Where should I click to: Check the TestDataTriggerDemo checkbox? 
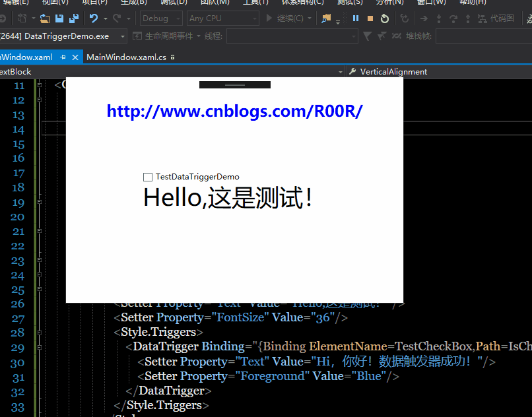(148, 177)
